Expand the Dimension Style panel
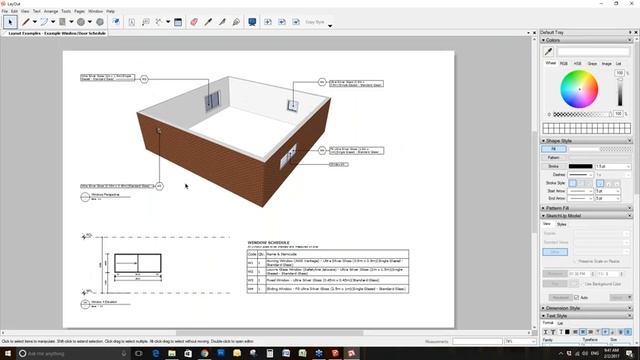Image resolution: width=640 pixels, height=360 pixels. tap(543, 308)
